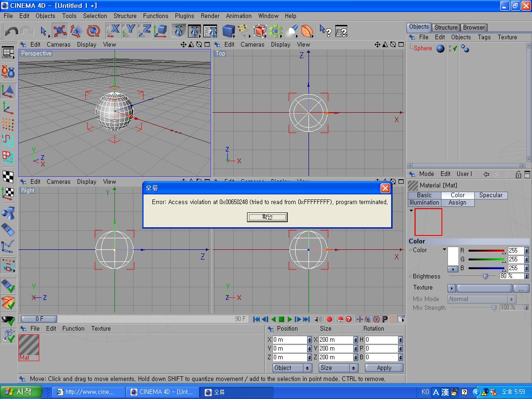Viewport: 532px width, 399px height.
Task: Open the NURBS objects icon
Action: click(x=260, y=31)
